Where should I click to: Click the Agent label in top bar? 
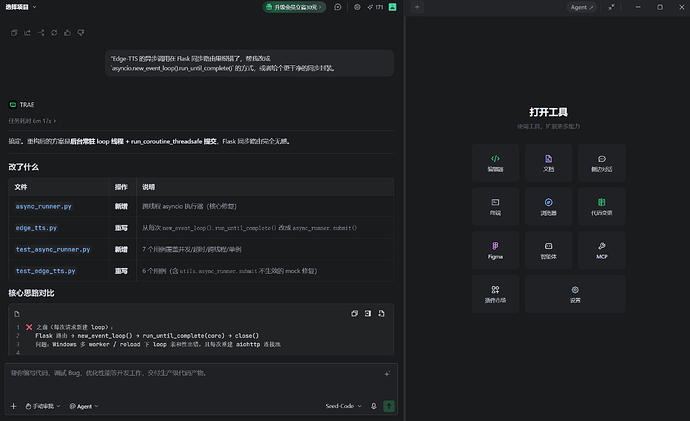pyautogui.click(x=581, y=7)
